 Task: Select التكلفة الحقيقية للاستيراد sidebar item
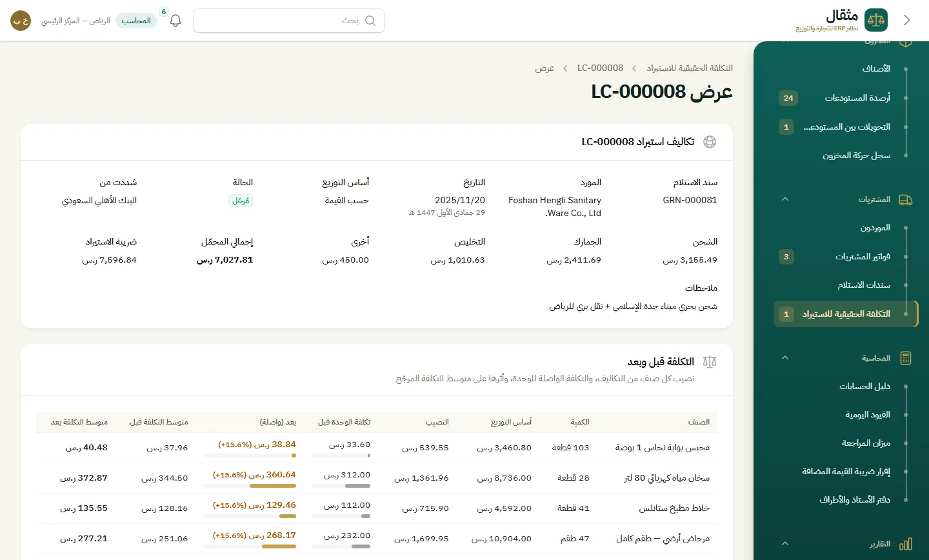(x=845, y=314)
